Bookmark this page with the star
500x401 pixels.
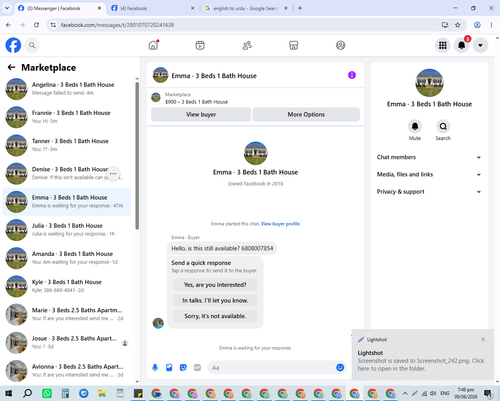tap(458, 25)
